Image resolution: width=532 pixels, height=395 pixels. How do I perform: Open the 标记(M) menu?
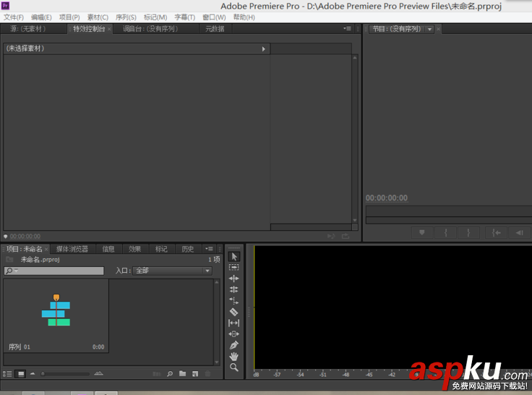click(x=155, y=17)
